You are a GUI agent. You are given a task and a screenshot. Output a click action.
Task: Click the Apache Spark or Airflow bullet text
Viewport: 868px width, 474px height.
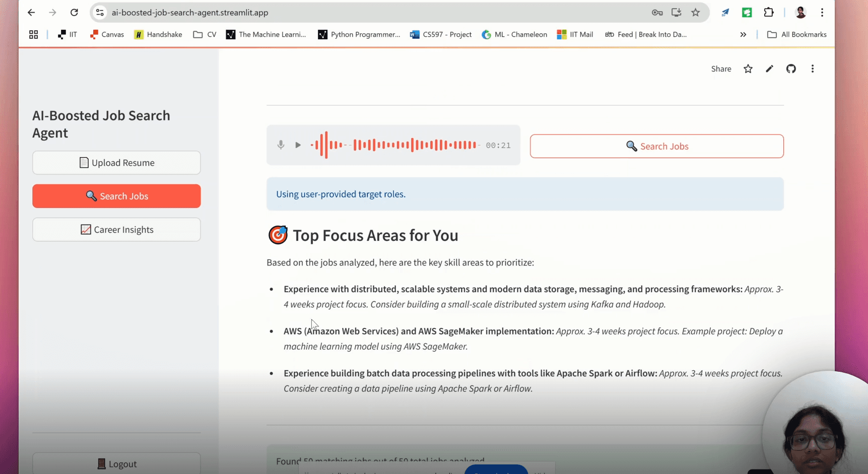click(x=533, y=381)
